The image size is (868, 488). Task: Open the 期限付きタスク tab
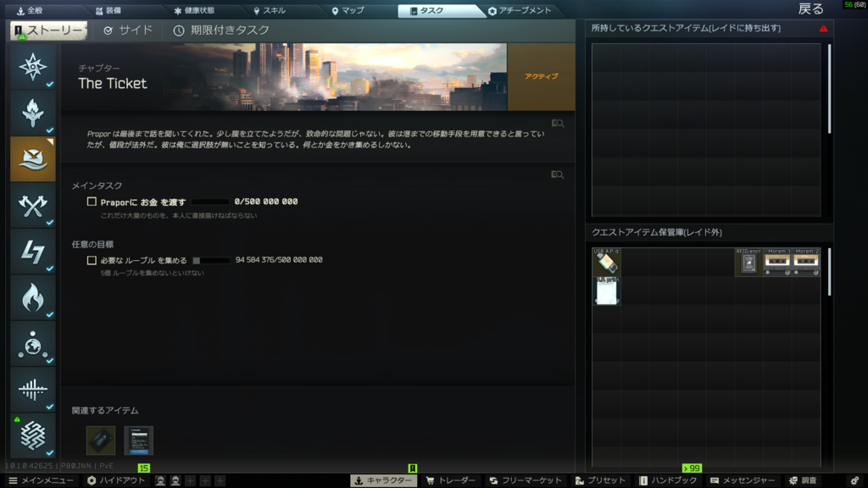coord(221,30)
